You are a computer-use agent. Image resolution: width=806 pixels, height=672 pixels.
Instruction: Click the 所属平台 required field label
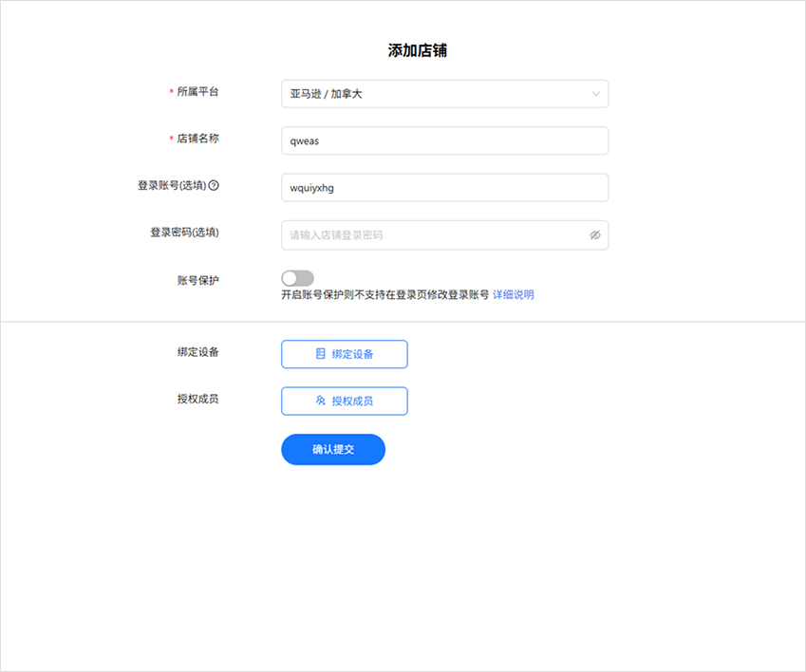point(197,92)
